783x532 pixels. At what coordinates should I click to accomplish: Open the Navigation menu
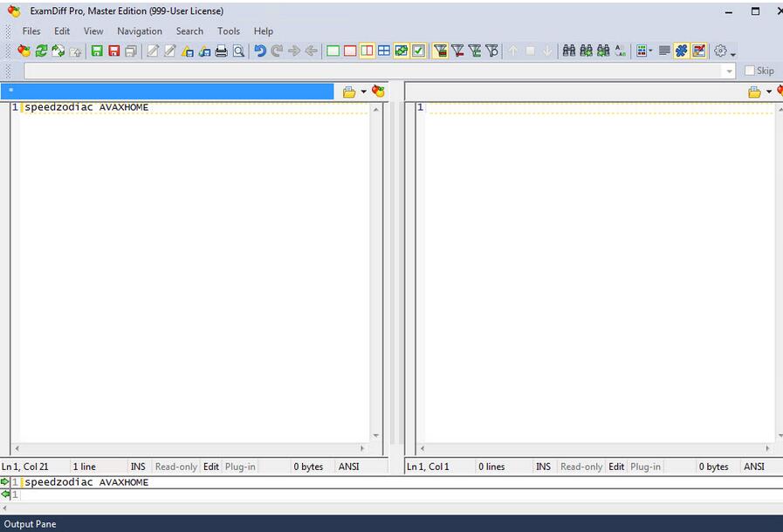click(140, 31)
